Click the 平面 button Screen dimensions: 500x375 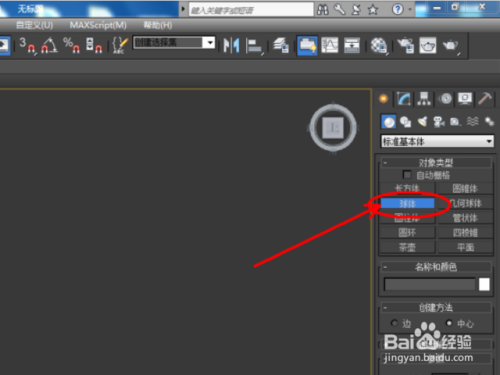tap(465, 247)
